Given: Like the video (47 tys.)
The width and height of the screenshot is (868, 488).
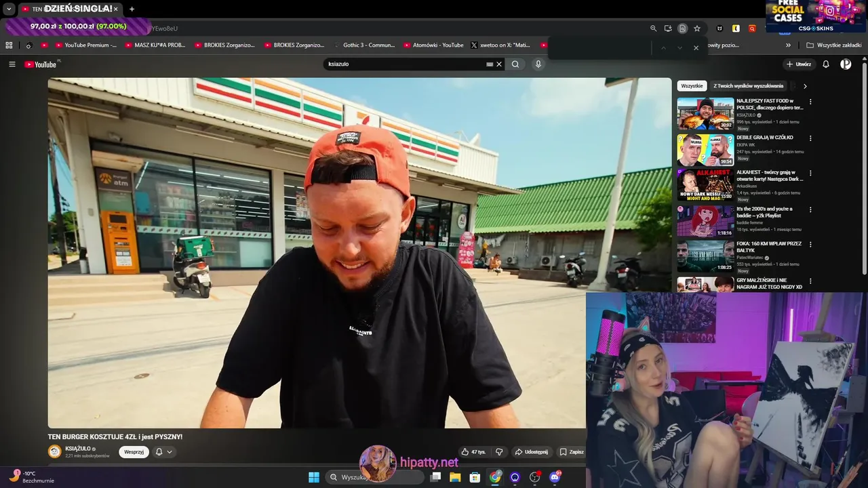Looking at the screenshot, I should [474, 452].
